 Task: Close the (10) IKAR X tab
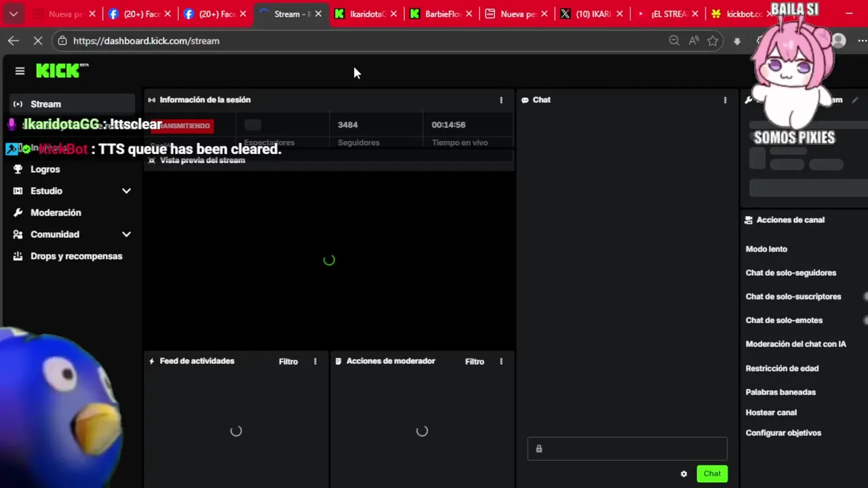click(620, 14)
